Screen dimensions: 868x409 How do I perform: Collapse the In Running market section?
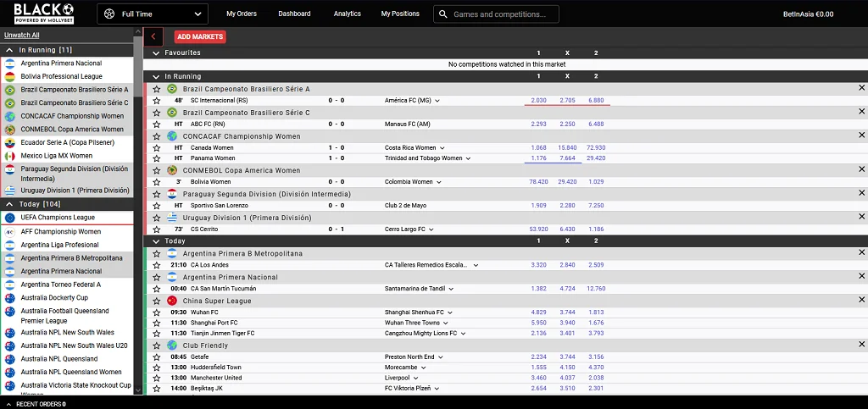coord(155,77)
